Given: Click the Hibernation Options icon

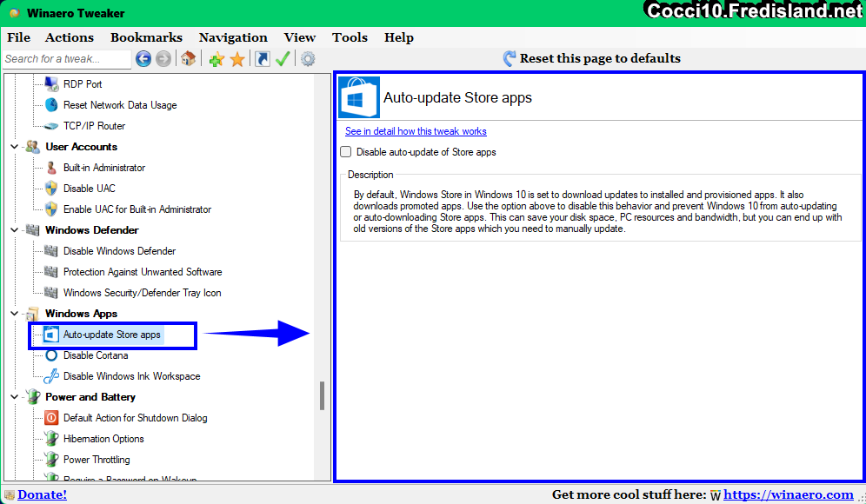Looking at the screenshot, I should point(51,439).
